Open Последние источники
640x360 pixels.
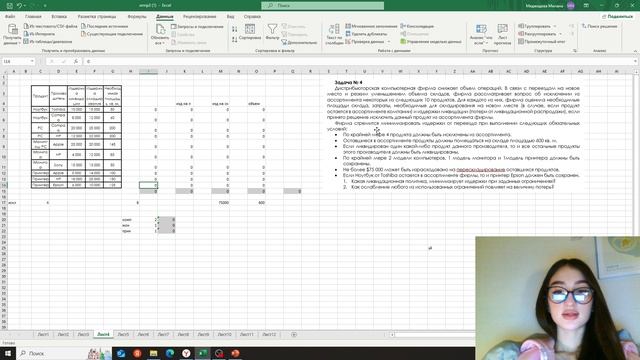104,26
